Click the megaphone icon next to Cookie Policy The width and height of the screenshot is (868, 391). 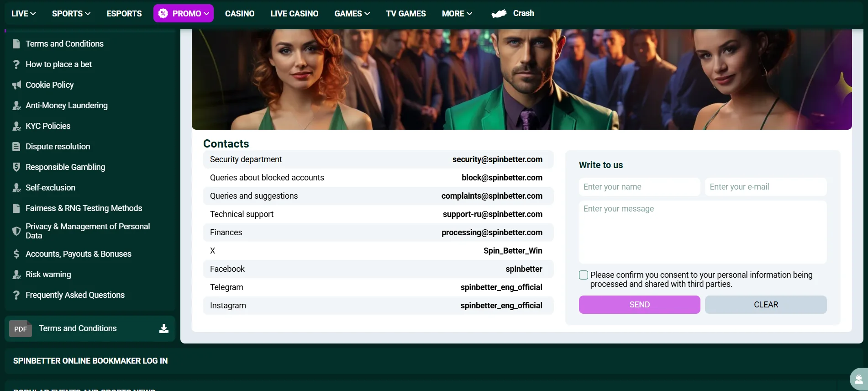pos(16,85)
